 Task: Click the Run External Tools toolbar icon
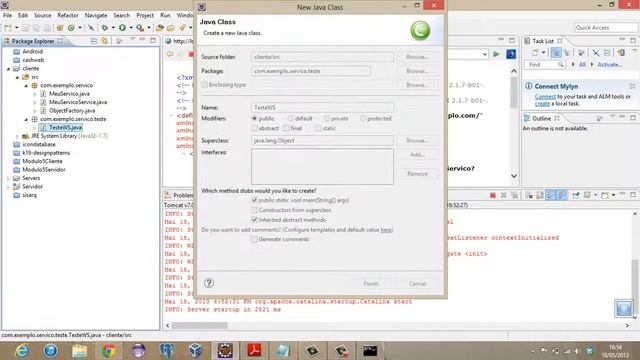click(x=140, y=28)
